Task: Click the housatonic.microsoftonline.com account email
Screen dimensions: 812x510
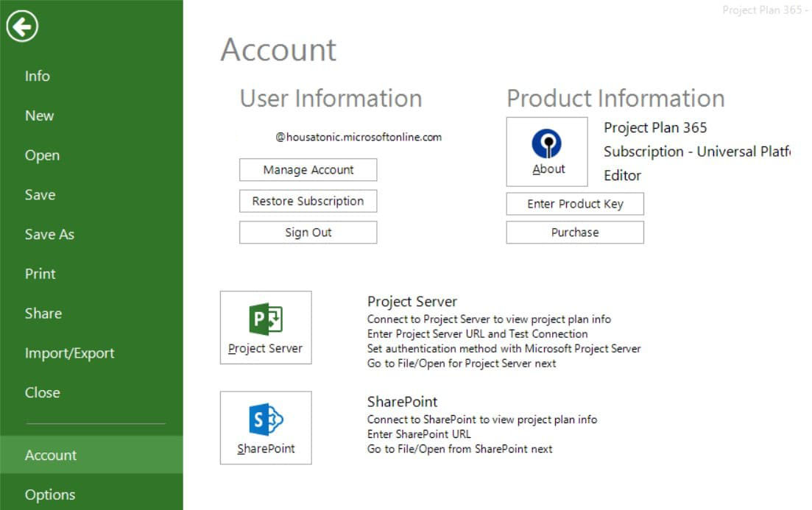Action: click(360, 137)
